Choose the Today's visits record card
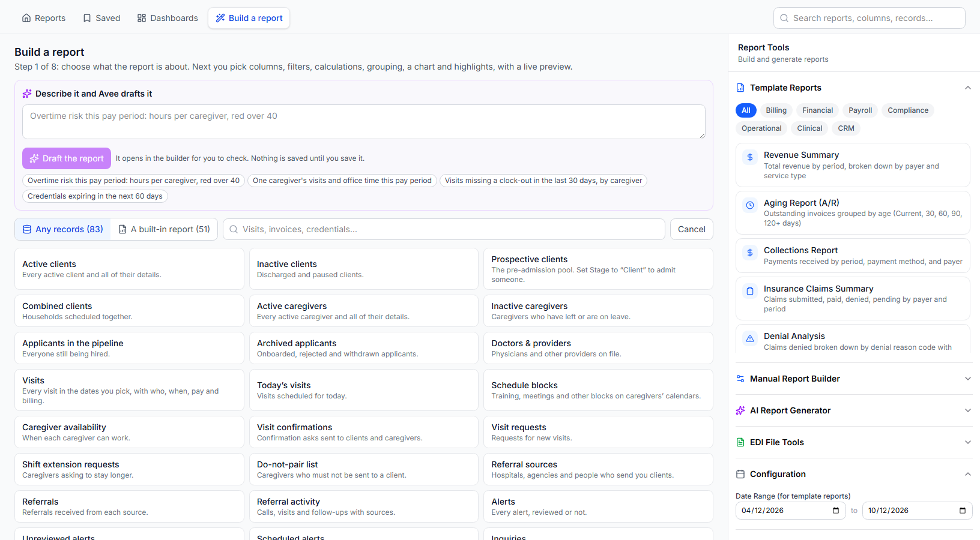 tap(364, 390)
